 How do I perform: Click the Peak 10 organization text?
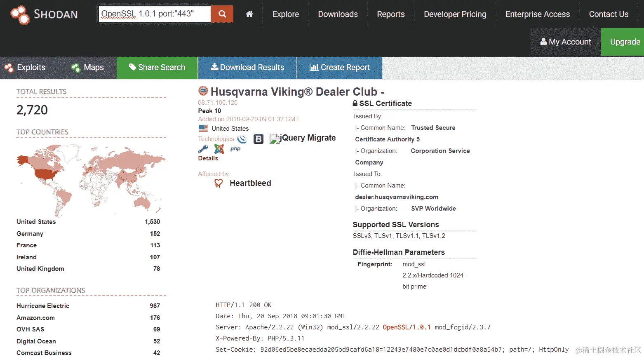click(x=209, y=111)
